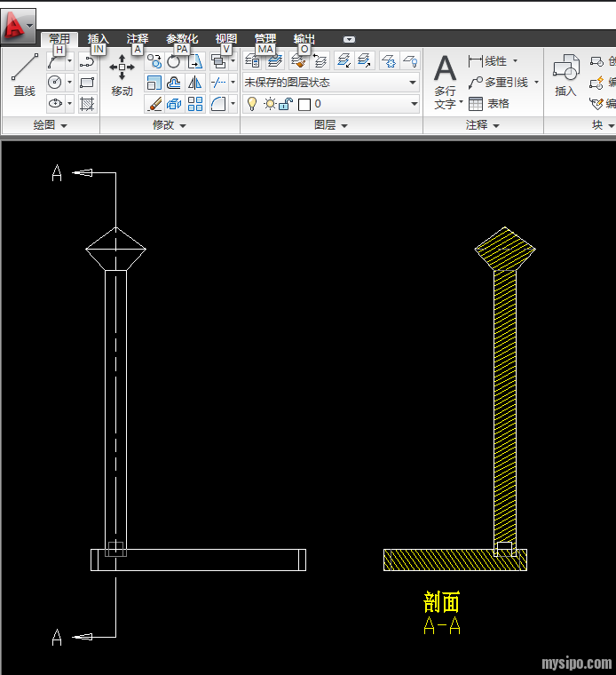The width and height of the screenshot is (616, 675).
Task: Click the Linear (线性) dimension button
Action: tap(491, 61)
